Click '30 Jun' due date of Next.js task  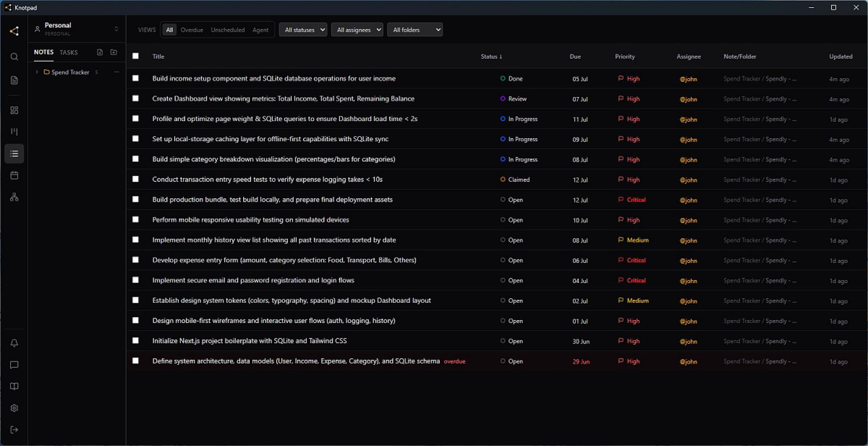click(x=581, y=341)
